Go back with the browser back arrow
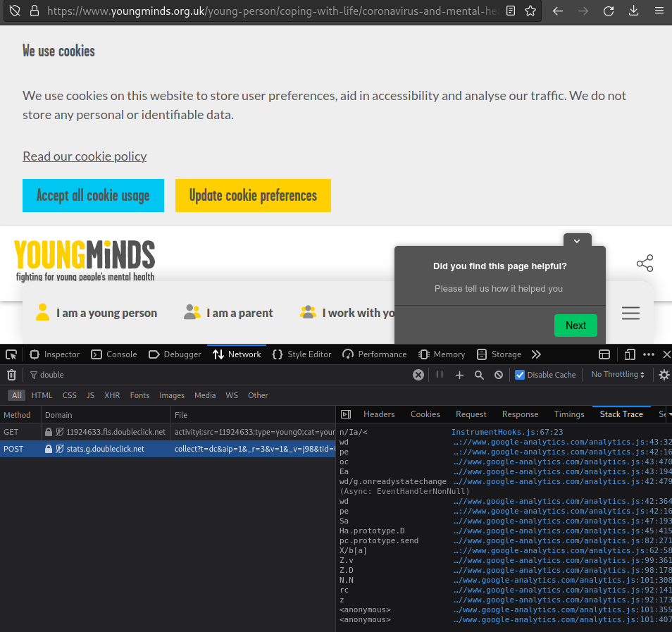 558,11
